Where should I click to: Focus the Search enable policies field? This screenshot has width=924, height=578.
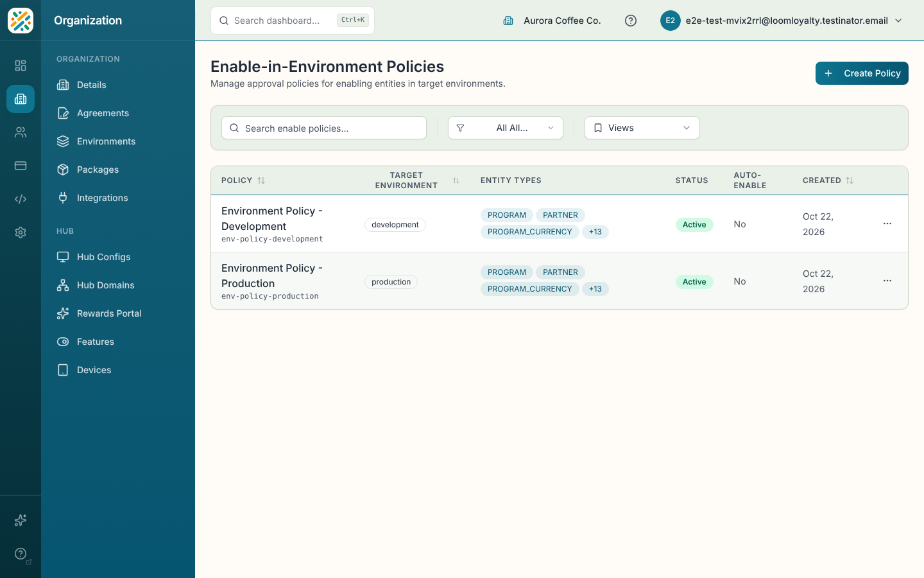pyautogui.click(x=324, y=128)
